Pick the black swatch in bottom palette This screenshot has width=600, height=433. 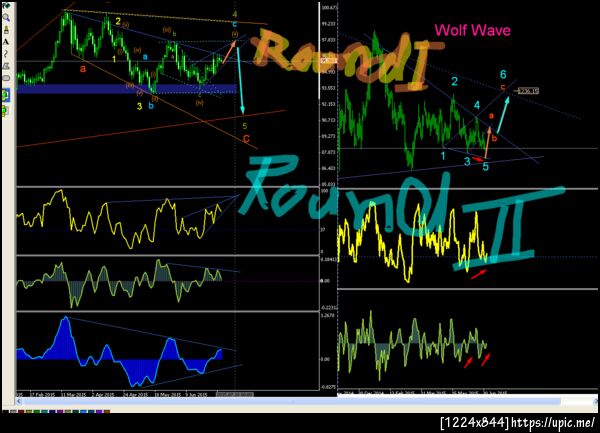click(x=6, y=412)
